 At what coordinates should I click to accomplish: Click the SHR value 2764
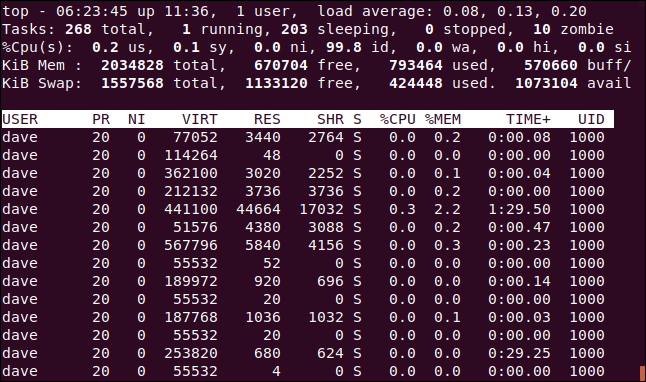[x=326, y=137]
